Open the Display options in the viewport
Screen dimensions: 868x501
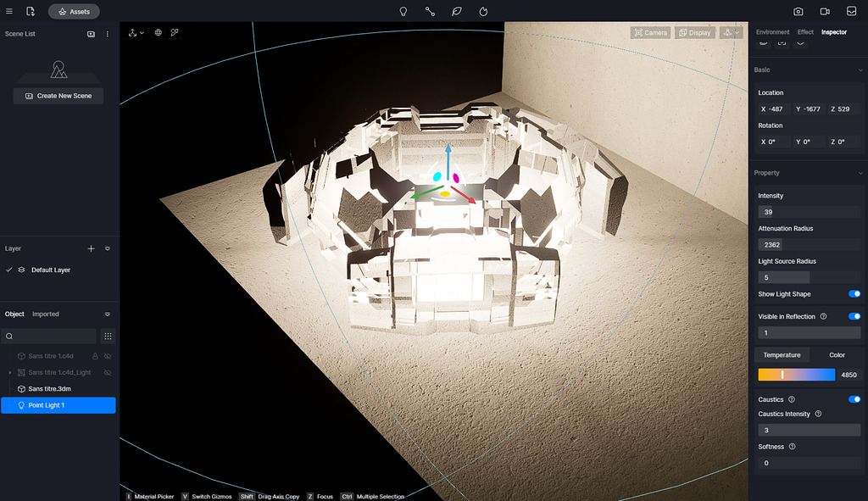(x=695, y=32)
